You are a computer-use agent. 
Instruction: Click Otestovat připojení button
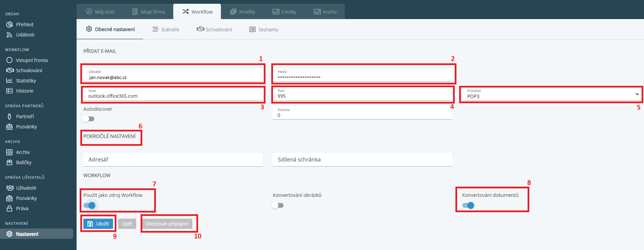click(167, 224)
